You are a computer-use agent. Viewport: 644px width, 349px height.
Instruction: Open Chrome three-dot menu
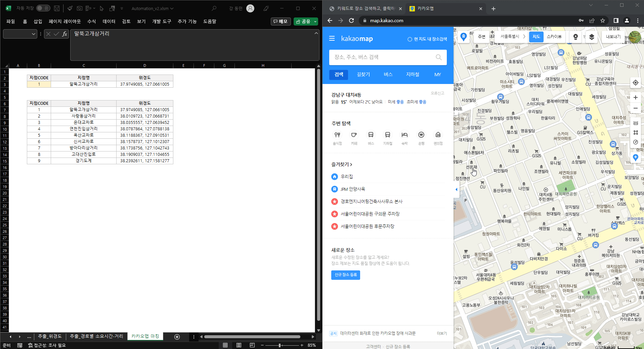638,20
